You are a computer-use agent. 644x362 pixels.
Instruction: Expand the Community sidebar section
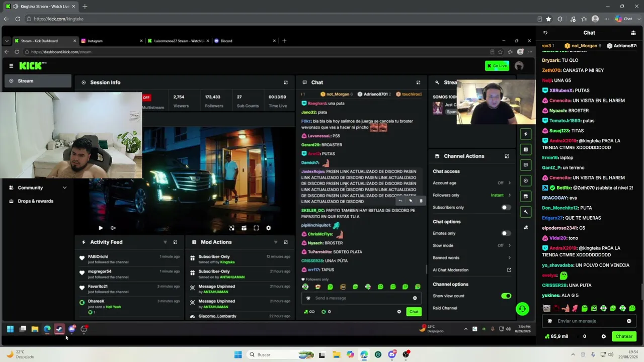pyautogui.click(x=38, y=188)
